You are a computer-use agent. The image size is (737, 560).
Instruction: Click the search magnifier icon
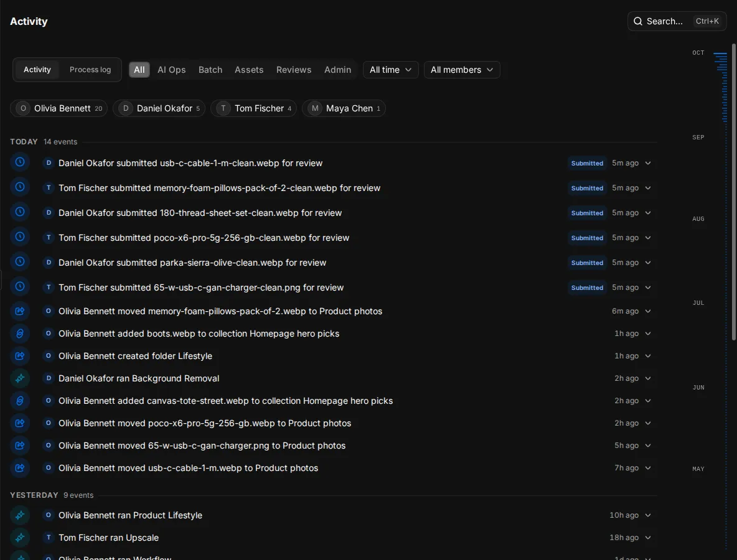[x=637, y=21]
